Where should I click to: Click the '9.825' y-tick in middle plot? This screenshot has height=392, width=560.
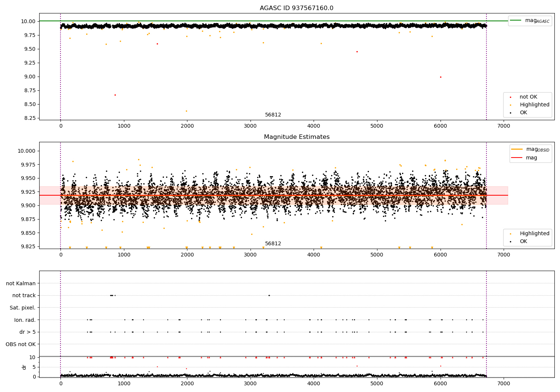28,247
